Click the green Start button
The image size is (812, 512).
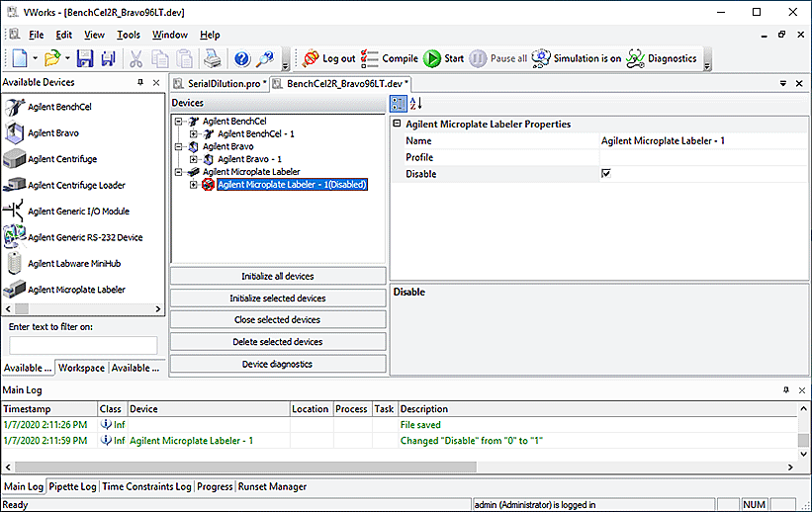[443, 58]
